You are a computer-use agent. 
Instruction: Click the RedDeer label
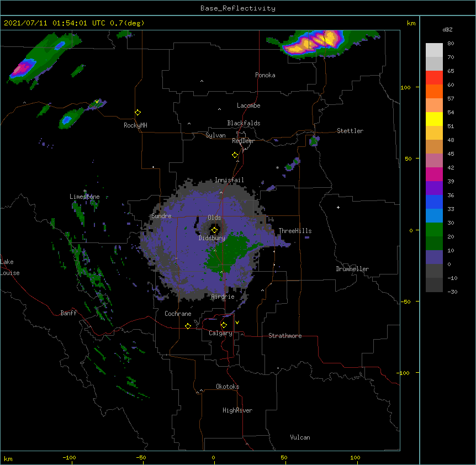243,141
